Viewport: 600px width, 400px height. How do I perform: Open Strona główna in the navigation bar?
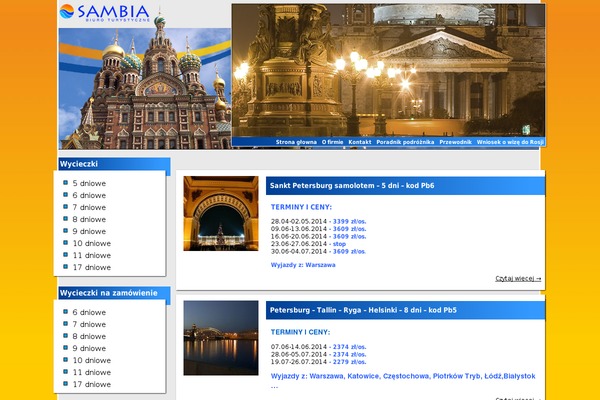pos(296,142)
